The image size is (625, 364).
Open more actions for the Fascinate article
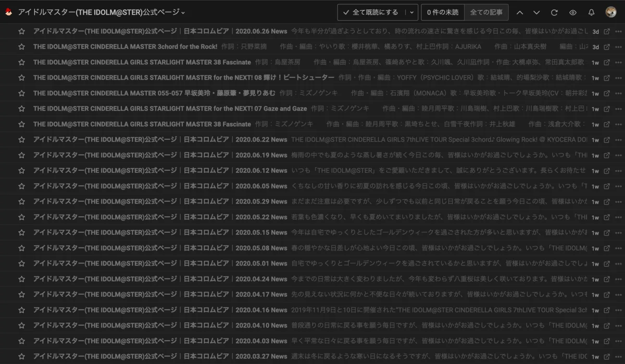coord(619,62)
